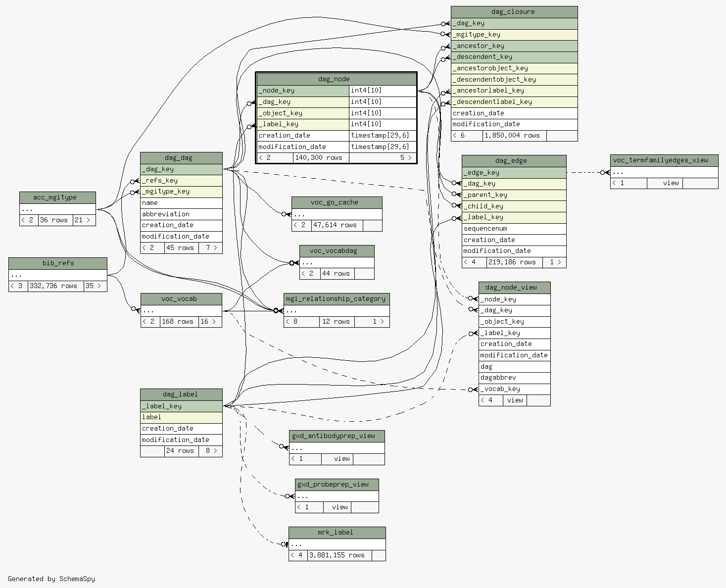Click the voc_go_cache table header
The width and height of the screenshot is (726, 588).
click(337, 202)
